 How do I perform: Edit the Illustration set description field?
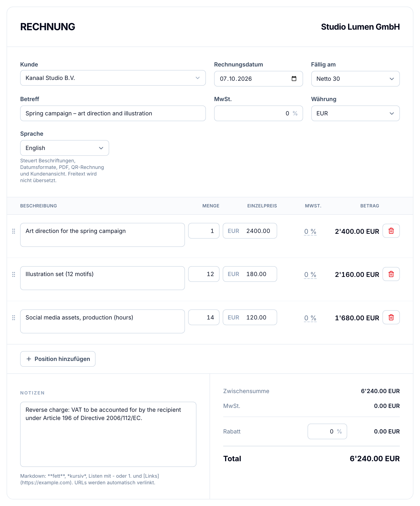(x=102, y=278)
